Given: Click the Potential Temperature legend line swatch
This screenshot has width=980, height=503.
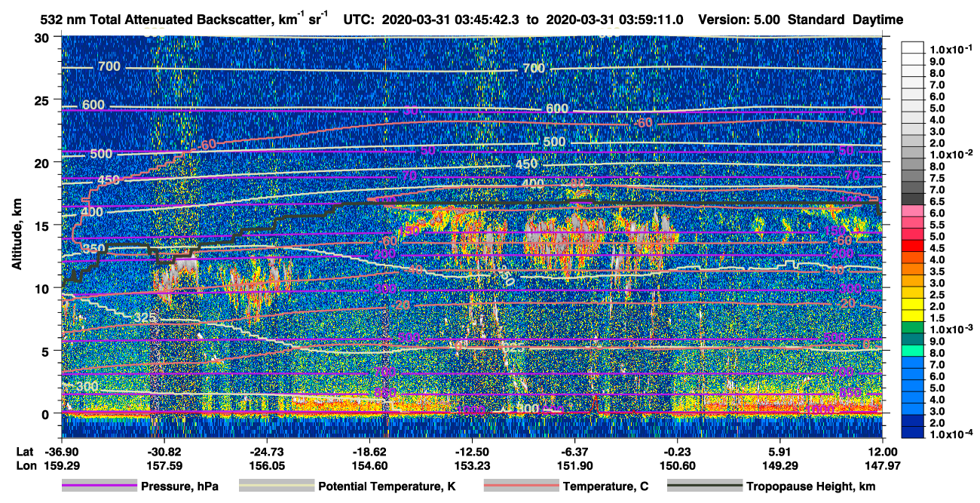Looking at the screenshot, I should [276, 486].
